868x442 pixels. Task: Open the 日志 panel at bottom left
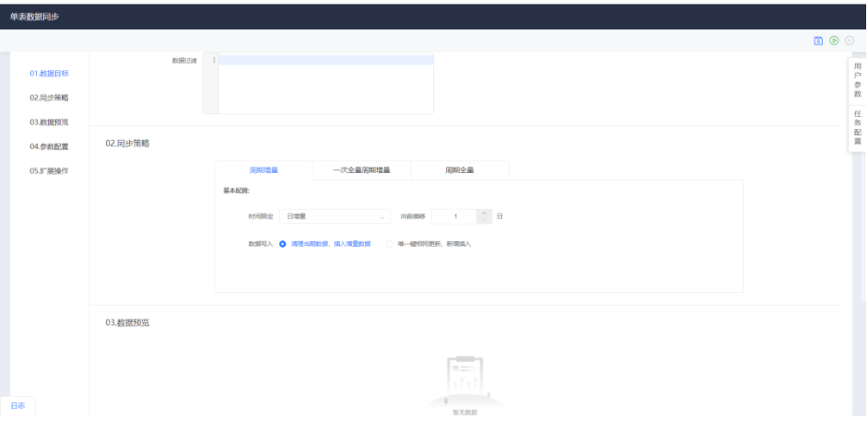click(x=18, y=405)
